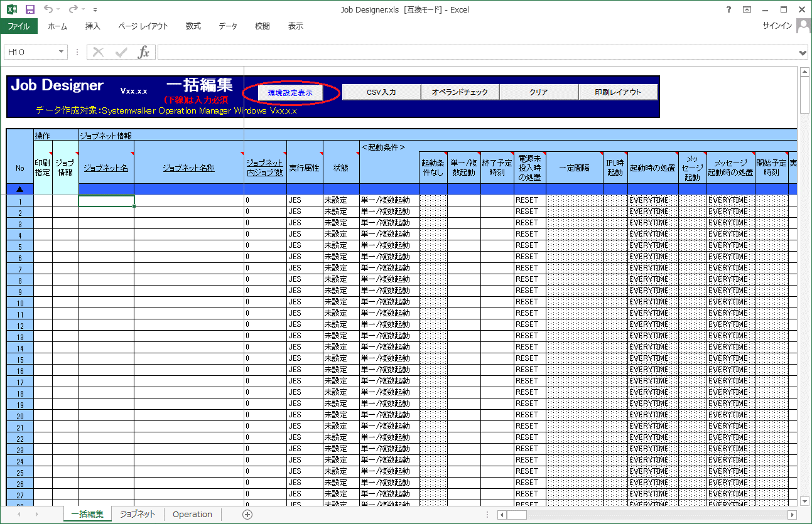The image size is (812, 524).
Task: Click vertical scrollbar up arrow
Action: pos(804,72)
